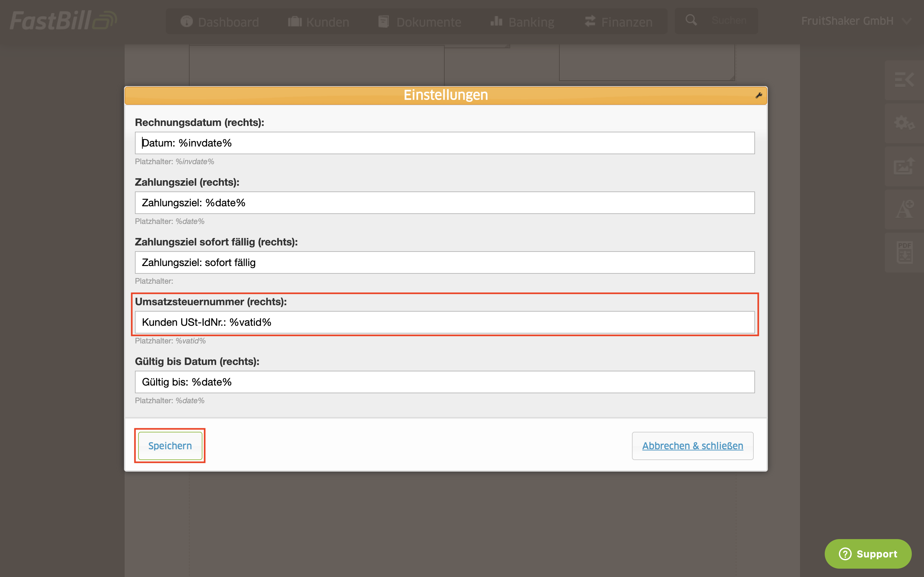
Task: Click the add font sidebar icon
Action: click(904, 209)
